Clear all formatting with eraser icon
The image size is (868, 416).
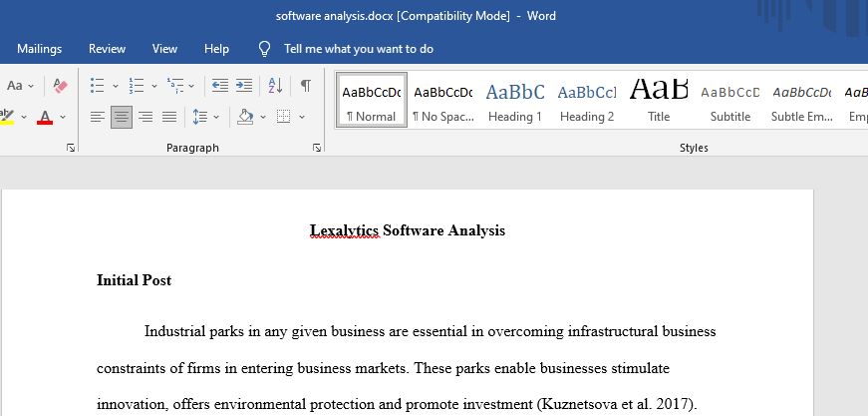tap(60, 86)
